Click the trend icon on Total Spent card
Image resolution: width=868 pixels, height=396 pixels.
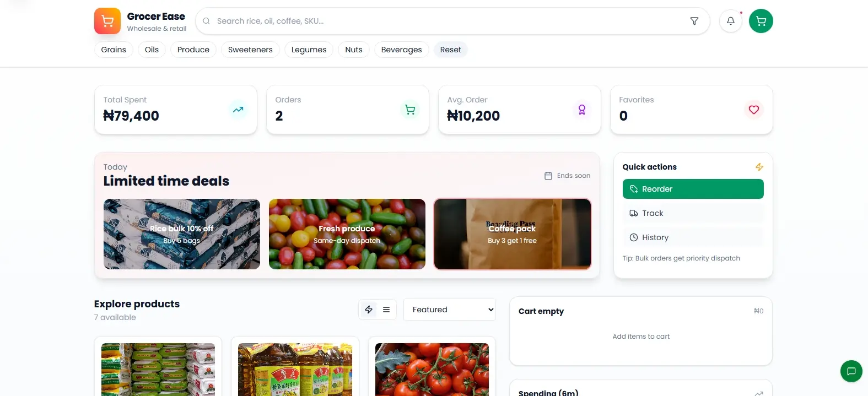click(x=238, y=110)
